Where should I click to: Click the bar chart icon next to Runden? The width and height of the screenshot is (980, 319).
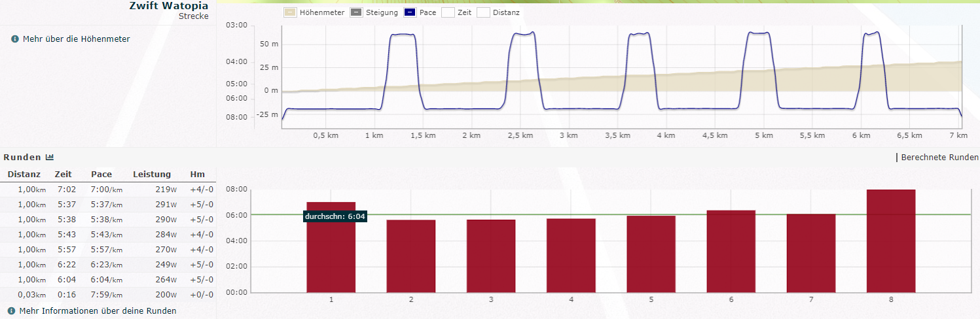49,158
